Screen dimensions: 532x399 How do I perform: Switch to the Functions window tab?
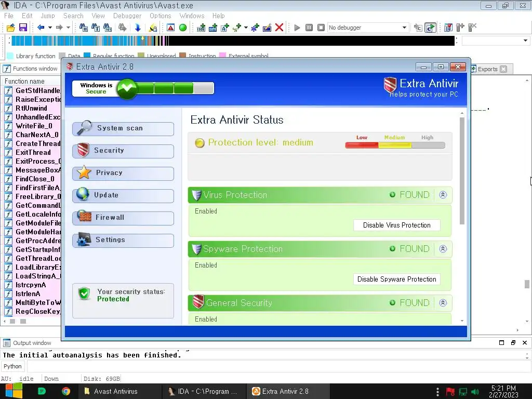(x=31, y=69)
